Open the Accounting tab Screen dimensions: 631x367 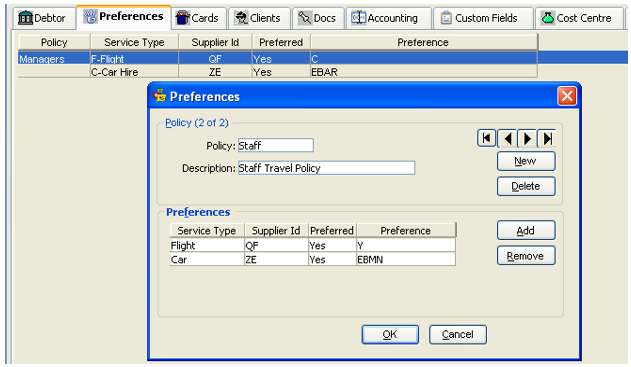tap(389, 18)
